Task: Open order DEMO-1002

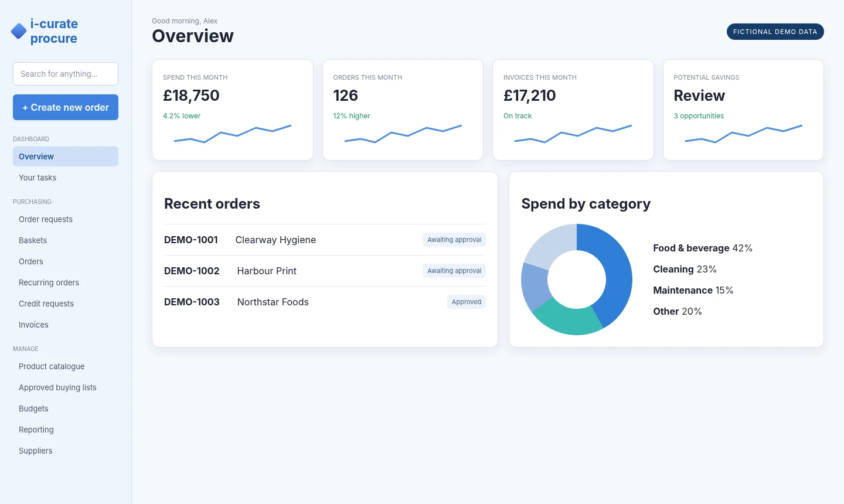Action: [x=192, y=271]
